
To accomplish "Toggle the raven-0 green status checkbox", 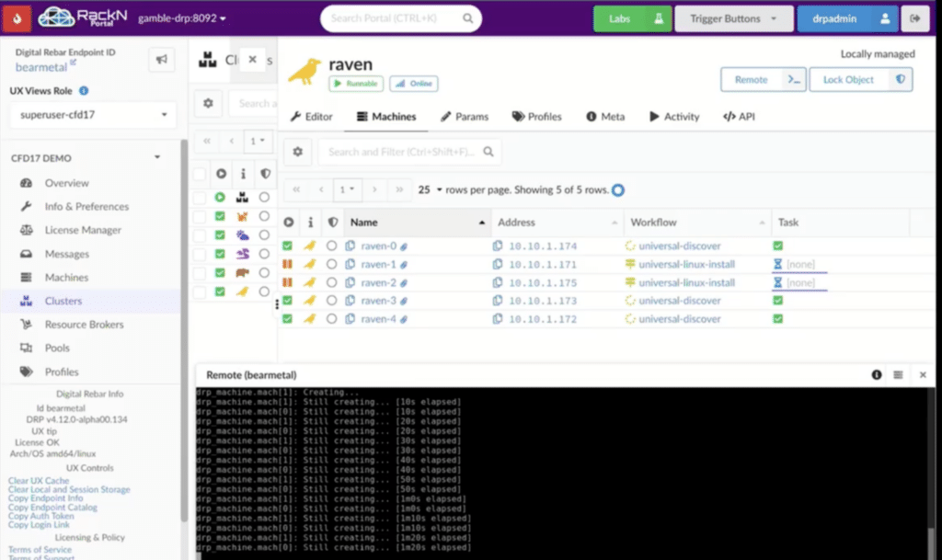I will [287, 246].
